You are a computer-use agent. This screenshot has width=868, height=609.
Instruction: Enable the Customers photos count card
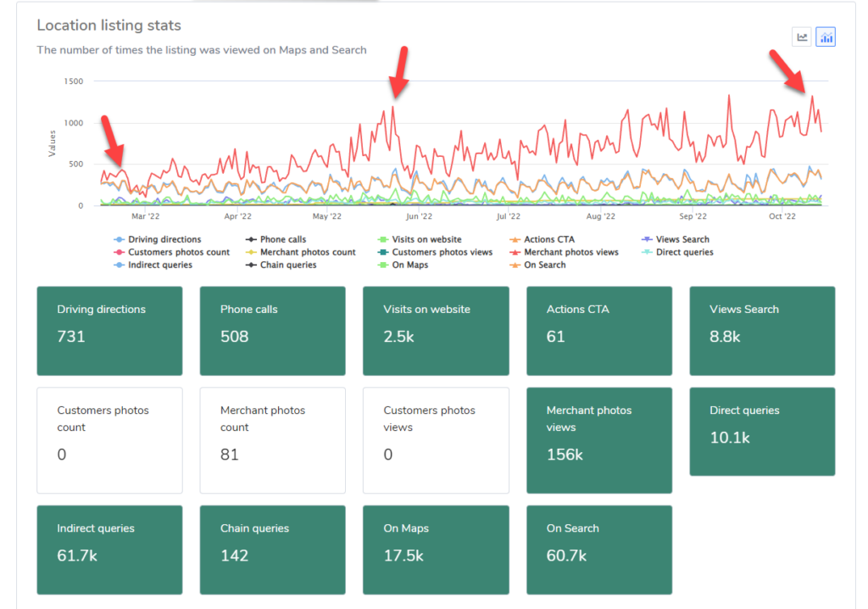[109, 439]
